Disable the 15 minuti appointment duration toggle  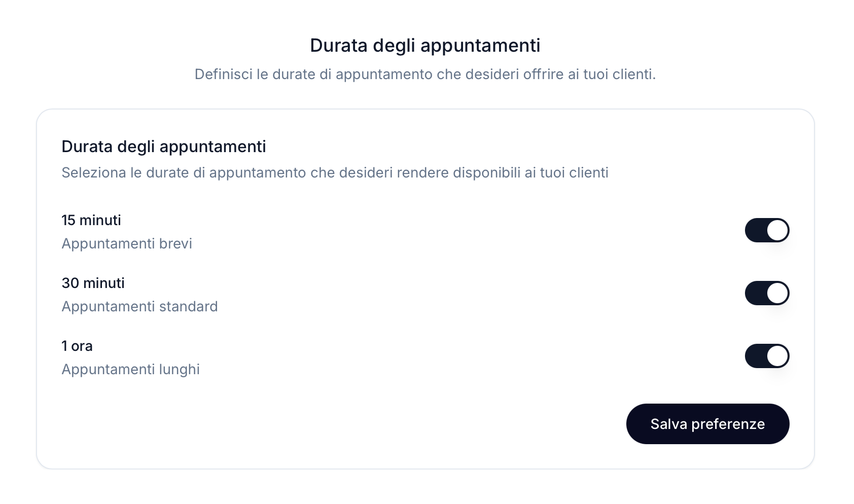click(767, 230)
